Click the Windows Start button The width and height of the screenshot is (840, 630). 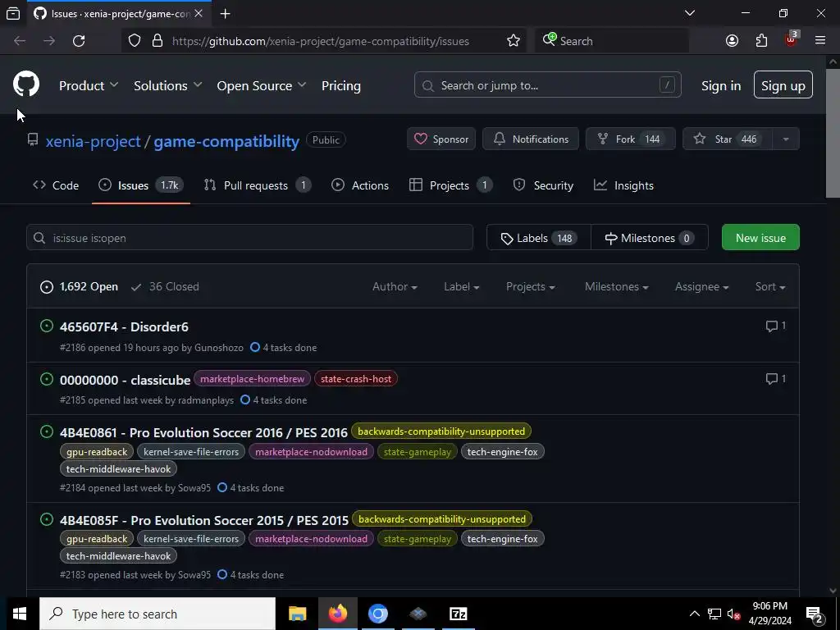pos(20,614)
